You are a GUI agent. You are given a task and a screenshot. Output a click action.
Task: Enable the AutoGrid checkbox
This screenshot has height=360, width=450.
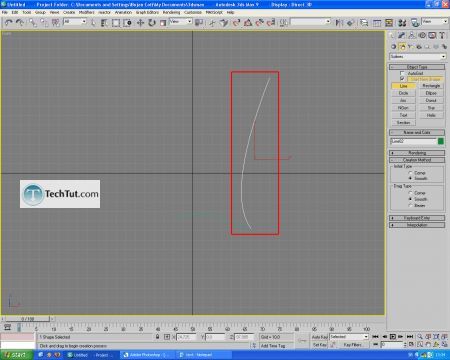click(402, 73)
